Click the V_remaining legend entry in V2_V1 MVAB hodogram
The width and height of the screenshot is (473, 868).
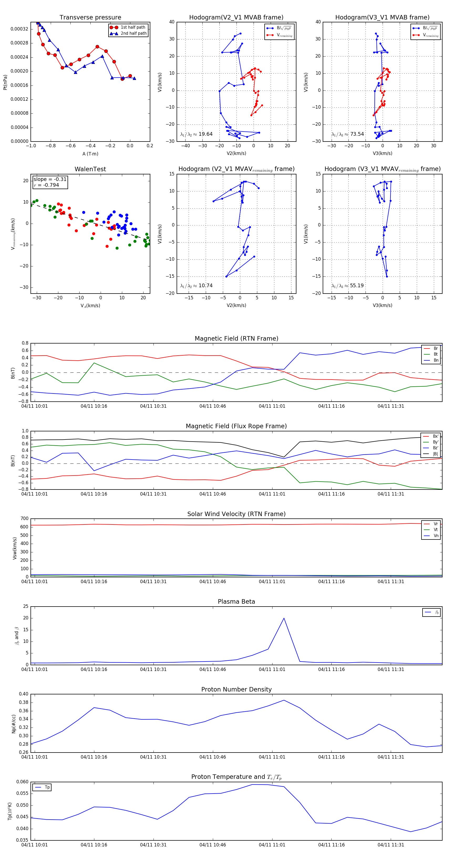(279, 35)
